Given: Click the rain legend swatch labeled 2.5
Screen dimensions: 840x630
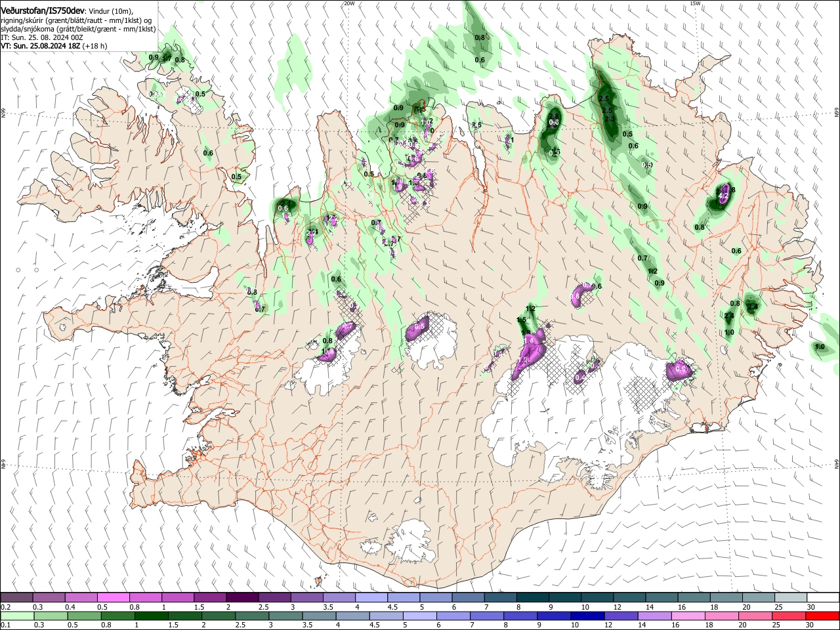Looking at the screenshot, I should [253, 616].
